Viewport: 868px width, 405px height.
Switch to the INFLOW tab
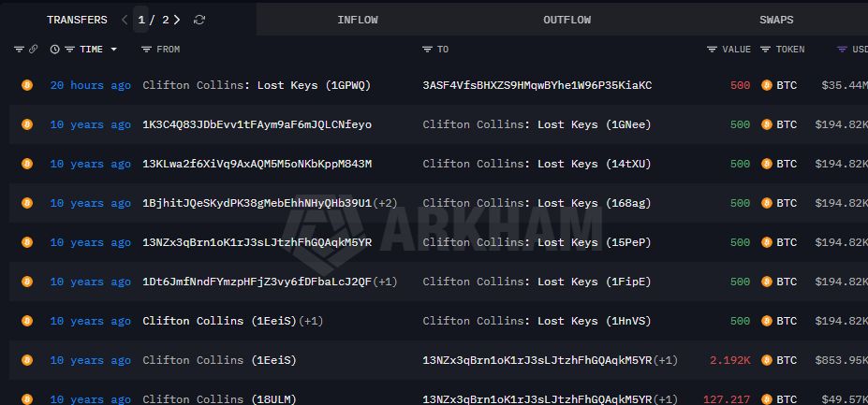[x=359, y=20]
